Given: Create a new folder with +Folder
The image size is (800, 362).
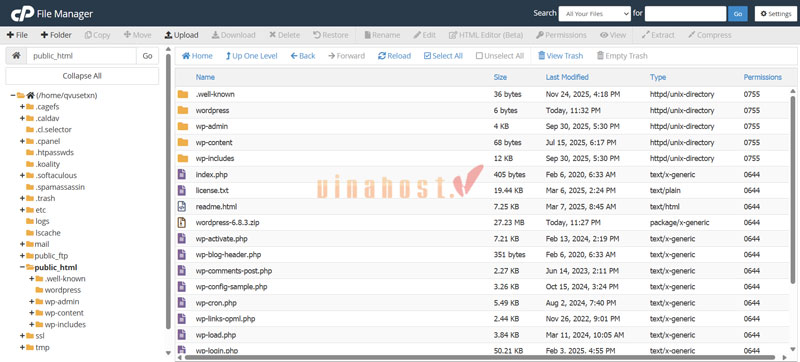Looking at the screenshot, I should [x=56, y=35].
